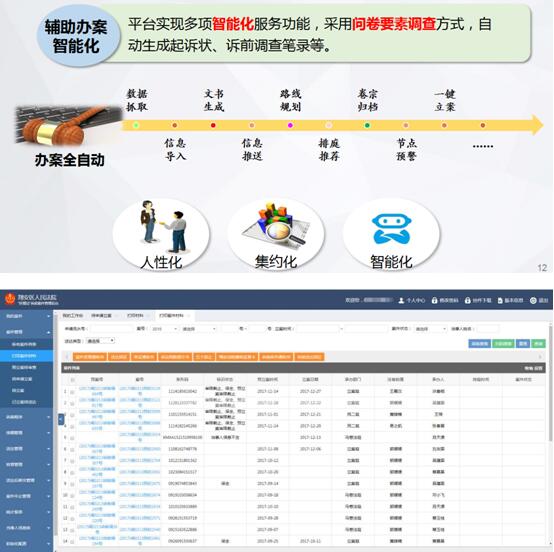This screenshot has width=554, height=552.
Task: Select the highlighted sidebar sub-item
Action: point(26,356)
